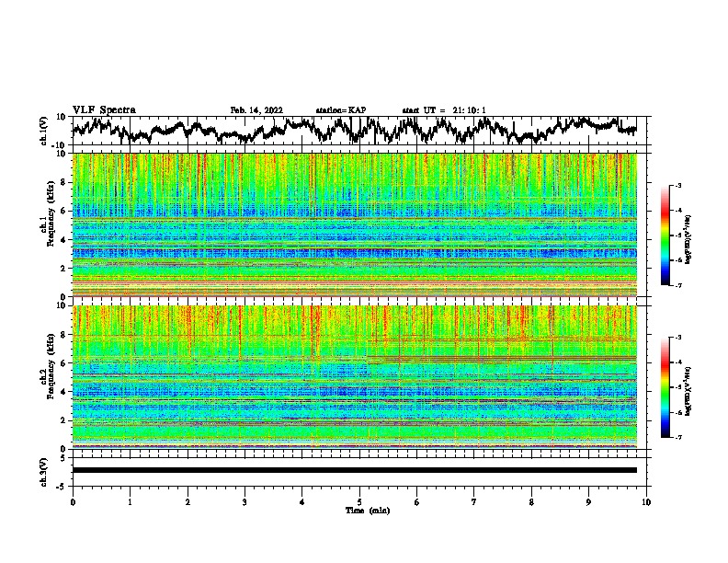Click the "ch.3(V)" axis label
The width and height of the screenshot is (728, 563).
[x=44, y=472]
